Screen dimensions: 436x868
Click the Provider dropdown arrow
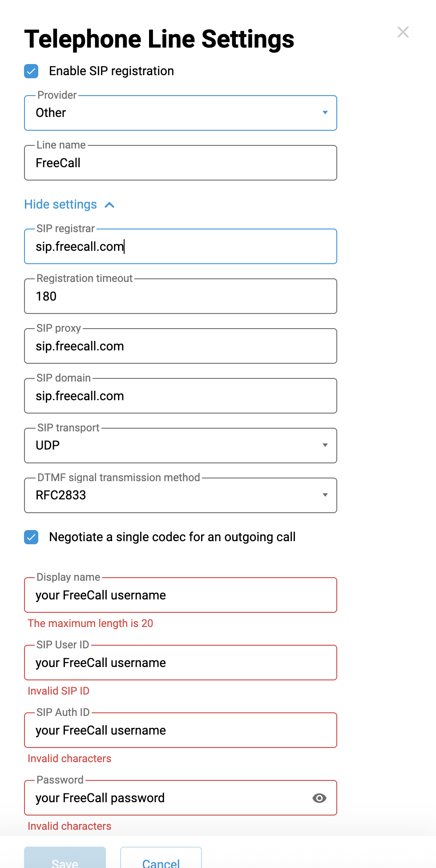[325, 113]
